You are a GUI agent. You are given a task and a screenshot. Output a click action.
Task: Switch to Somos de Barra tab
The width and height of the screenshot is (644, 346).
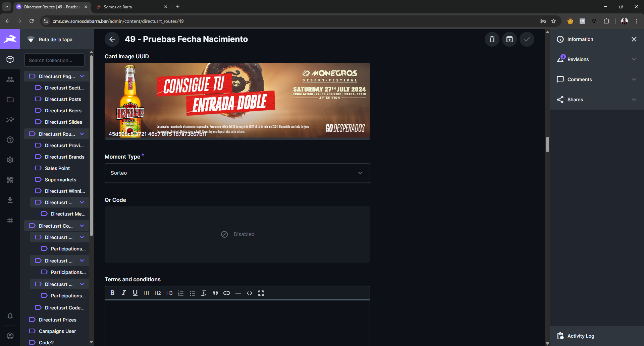(x=132, y=7)
